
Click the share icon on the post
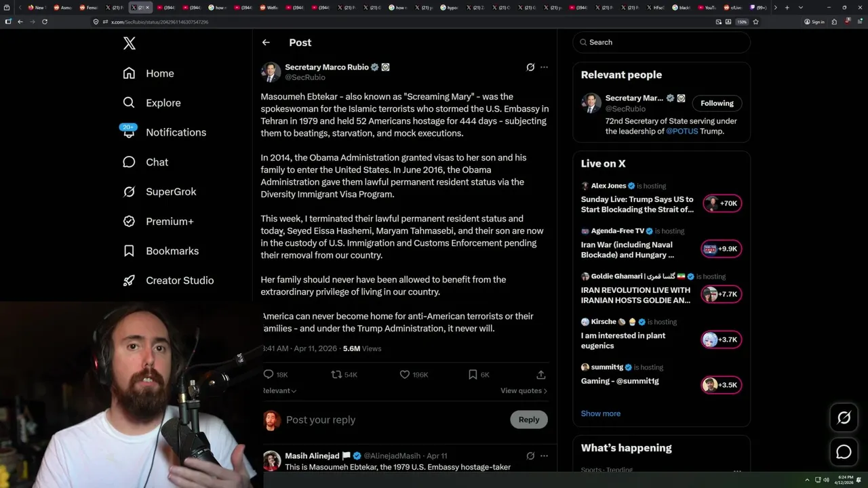click(x=540, y=374)
